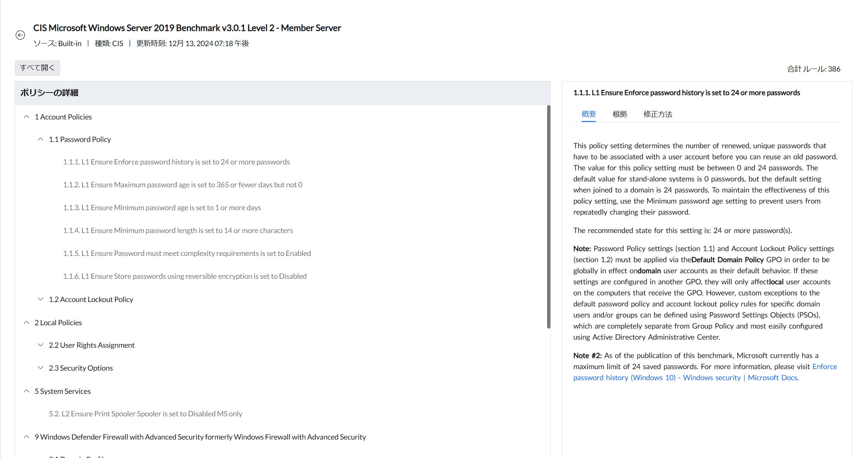Screen dimensions: 868x458
Task: Click the back arrow icon
Action: point(20,35)
